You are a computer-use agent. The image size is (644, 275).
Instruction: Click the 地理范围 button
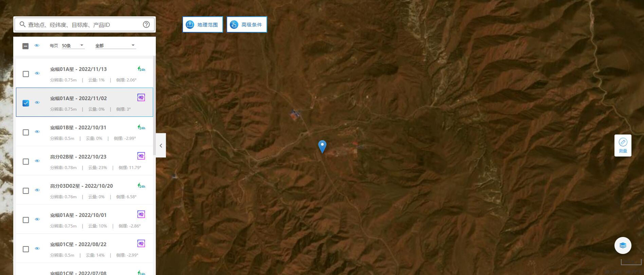click(x=203, y=24)
